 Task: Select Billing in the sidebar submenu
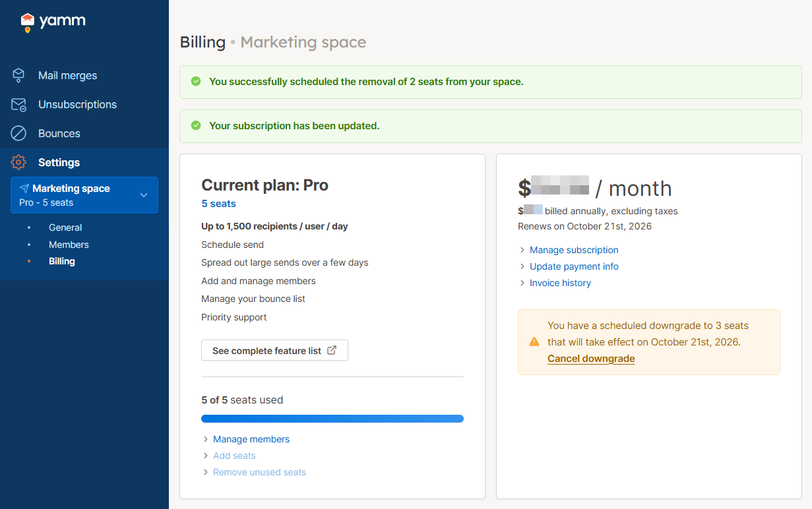(62, 261)
